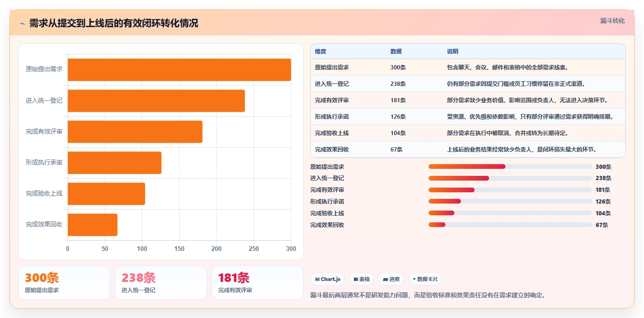Click the 126条 value in the table
The height and width of the screenshot is (318, 644).
(398, 117)
